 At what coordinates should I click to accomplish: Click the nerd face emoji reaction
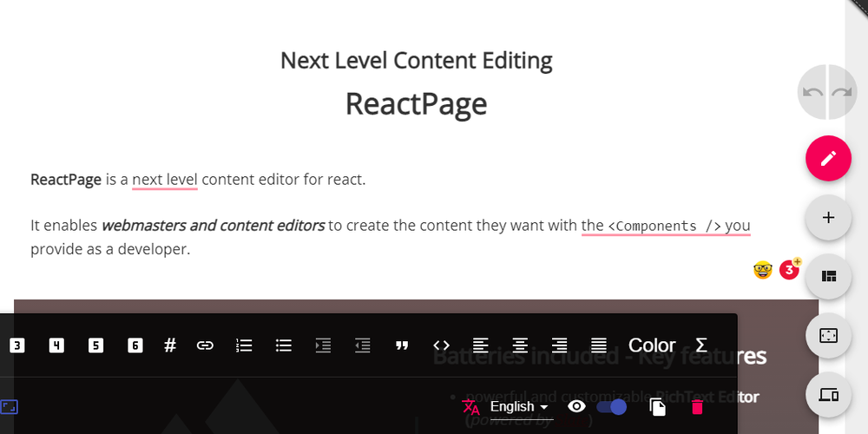pyautogui.click(x=763, y=270)
